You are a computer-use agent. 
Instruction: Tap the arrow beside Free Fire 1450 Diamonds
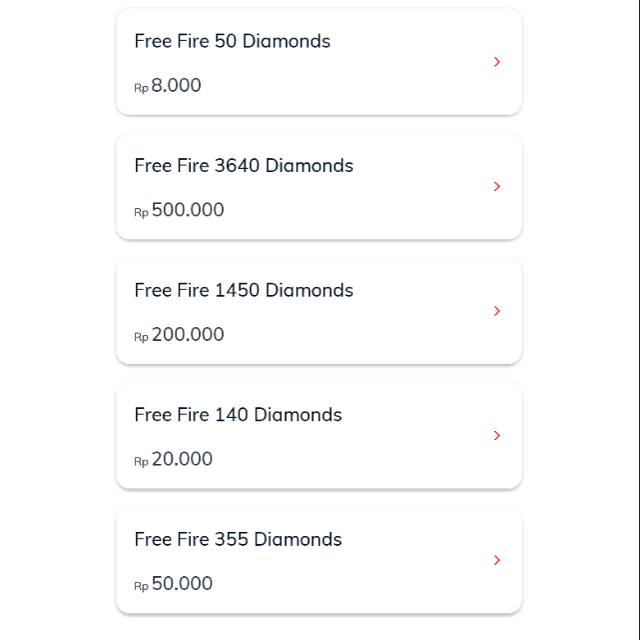(x=497, y=311)
